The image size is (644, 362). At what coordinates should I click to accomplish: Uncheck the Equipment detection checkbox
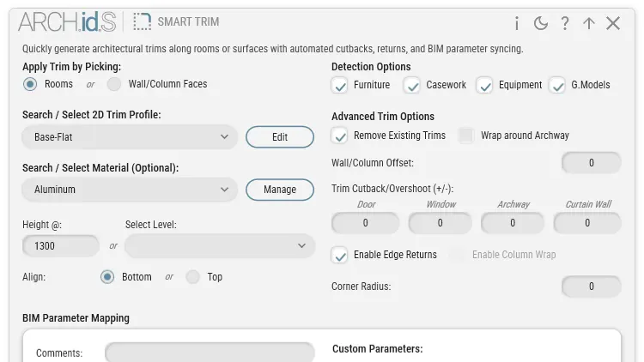click(x=484, y=86)
